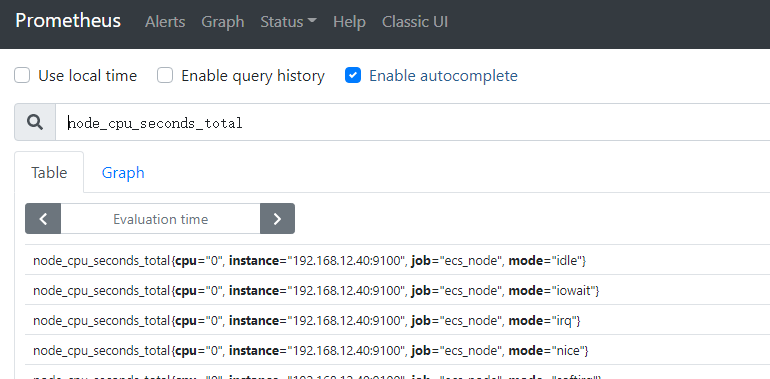Open the Help navbar link
Image resolution: width=770 pixels, height=379 pixels.
coord(349,22)
